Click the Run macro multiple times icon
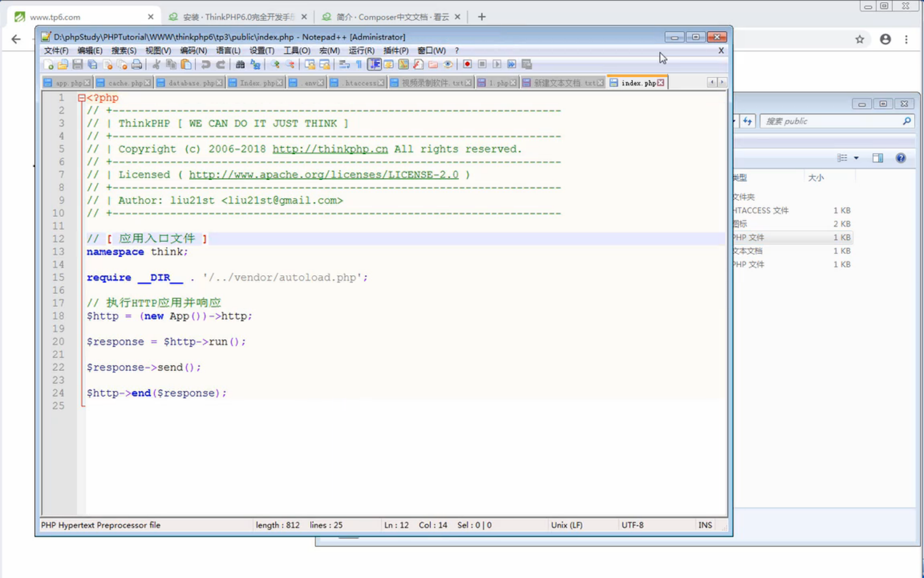This screenshot has height=578, width=924. (512, 64)
